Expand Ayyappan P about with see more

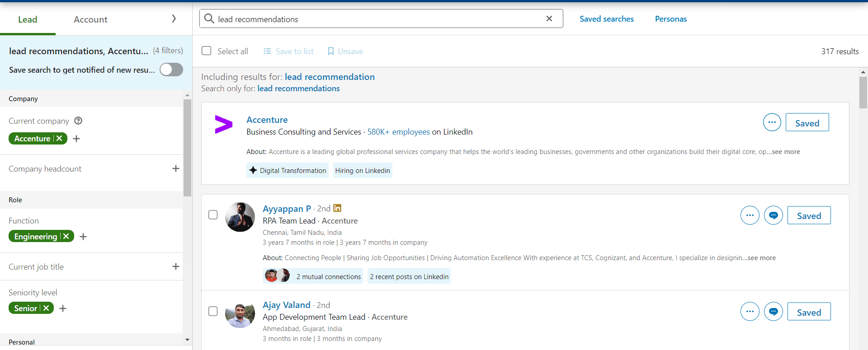click(x=762, y=258)
